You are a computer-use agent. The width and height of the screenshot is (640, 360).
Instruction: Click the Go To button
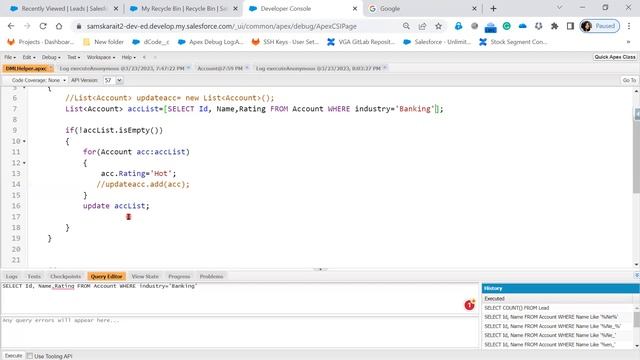click(629, 80)
